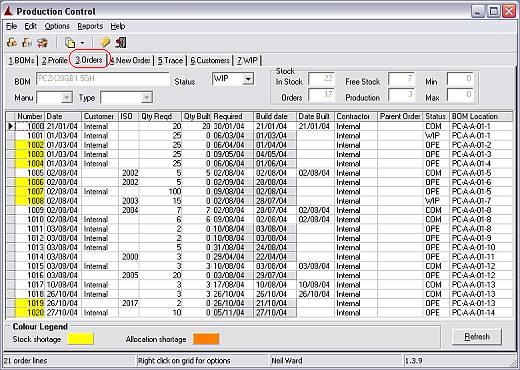Click the orange Allocation shortage swatch
The height and width of the screenshot is (370, 520).
point(206,339)
